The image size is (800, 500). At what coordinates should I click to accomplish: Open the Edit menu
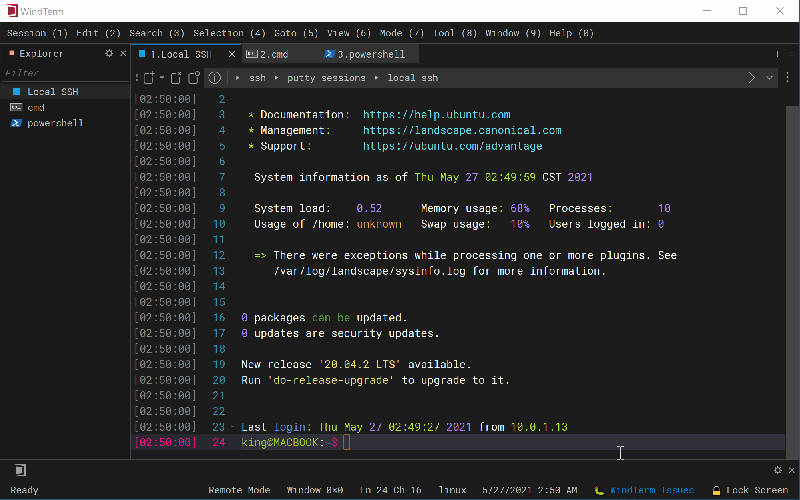[x=98, y=33]
